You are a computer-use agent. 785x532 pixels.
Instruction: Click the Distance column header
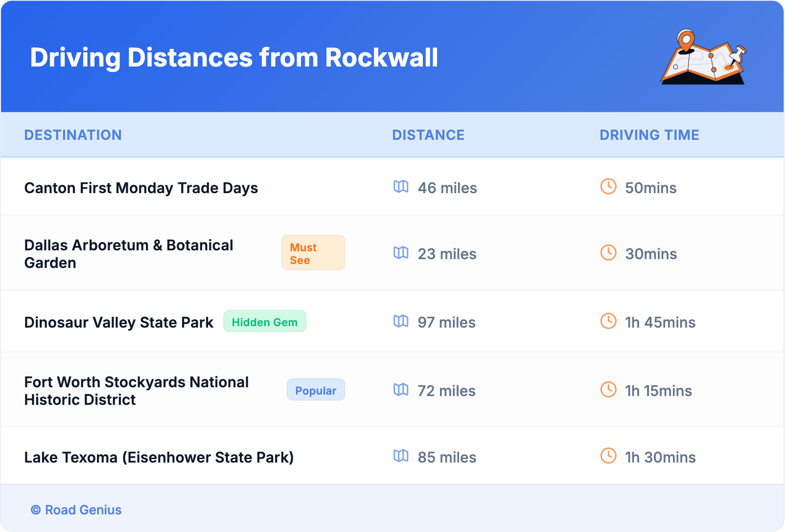(x=428, y=135)
